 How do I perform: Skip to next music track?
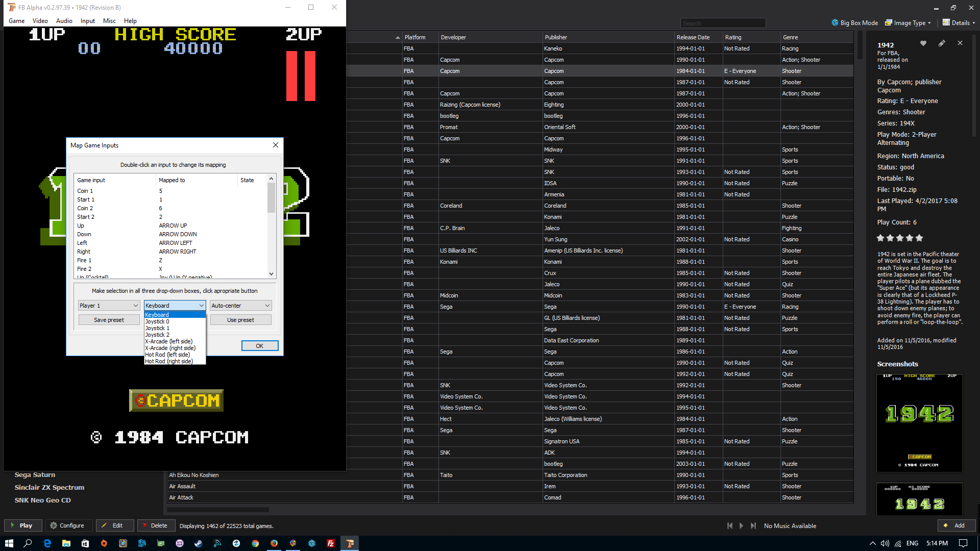[753, 525]
